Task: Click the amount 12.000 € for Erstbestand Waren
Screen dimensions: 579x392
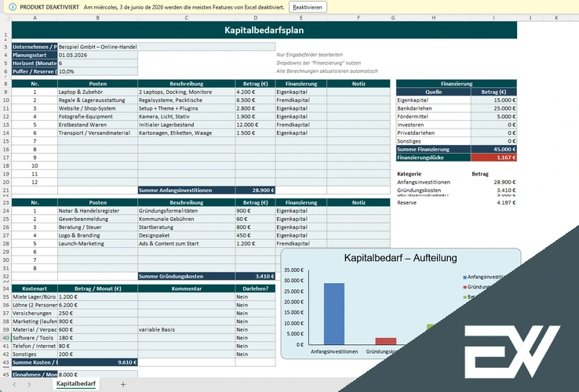Action: (x=255, y=125)
